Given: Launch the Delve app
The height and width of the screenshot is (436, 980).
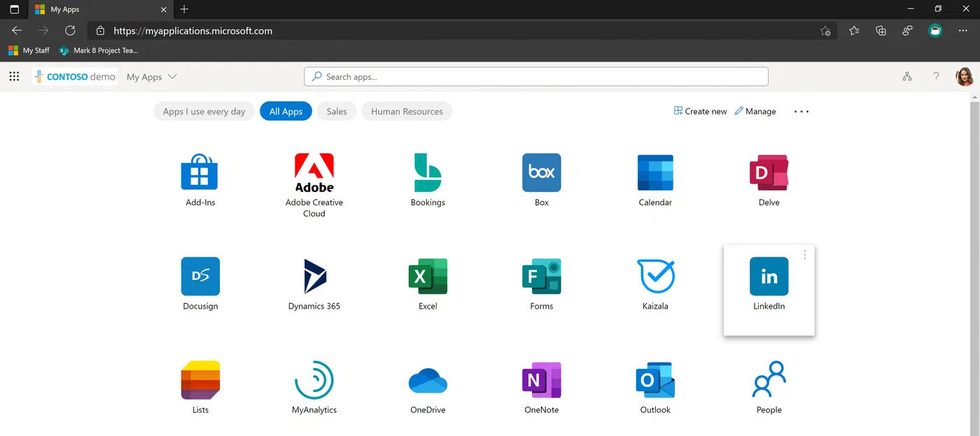Looking at the screenshot, I should [x=769, y=173].
